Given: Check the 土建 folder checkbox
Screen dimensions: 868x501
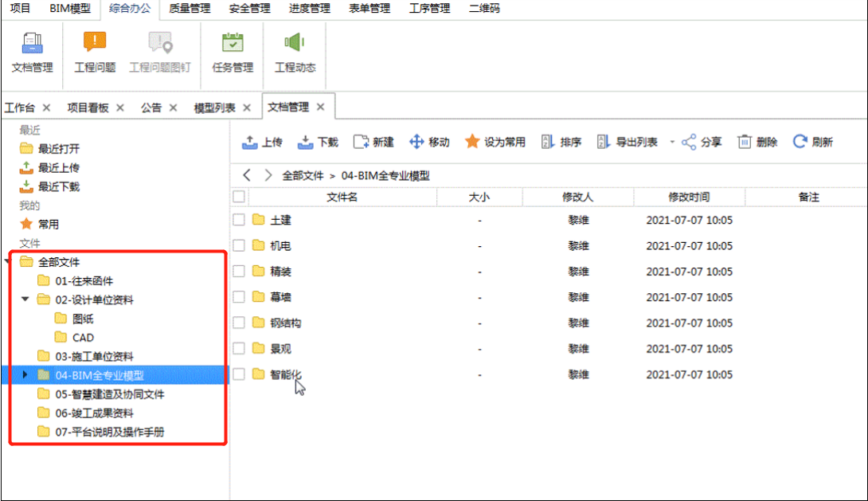Looking at the screenshot, I should 239,220.
